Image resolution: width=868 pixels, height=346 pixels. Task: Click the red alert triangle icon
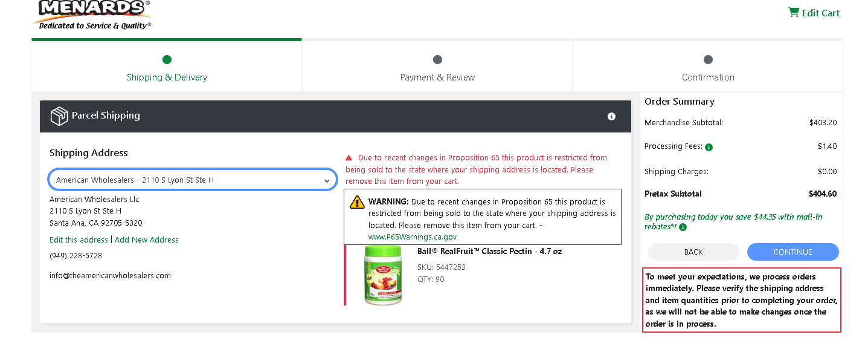(x=349, y=158)
